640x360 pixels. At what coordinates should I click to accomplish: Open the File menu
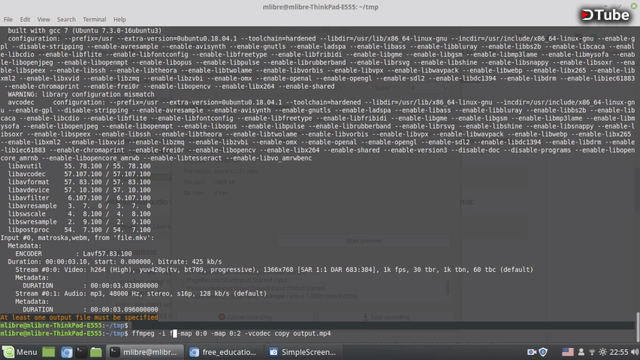click(x=8, y=19)
